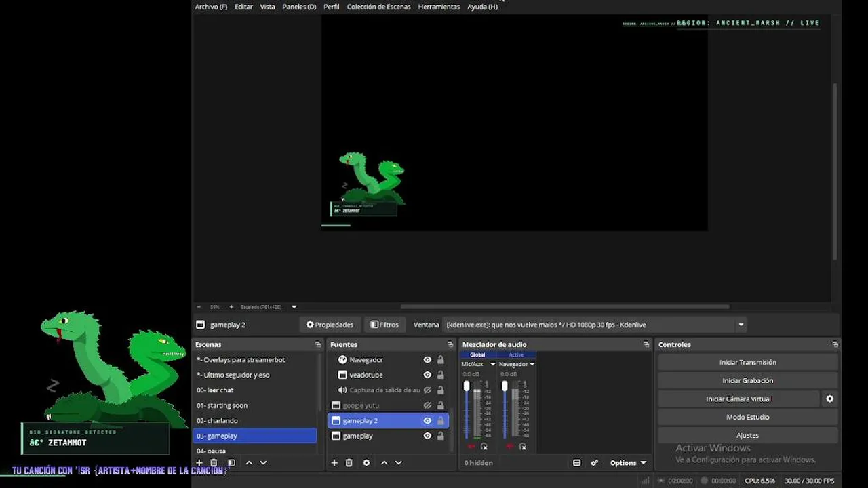
Task: Undock the Mezclador de audio panel
Action: tap(646, 344)
